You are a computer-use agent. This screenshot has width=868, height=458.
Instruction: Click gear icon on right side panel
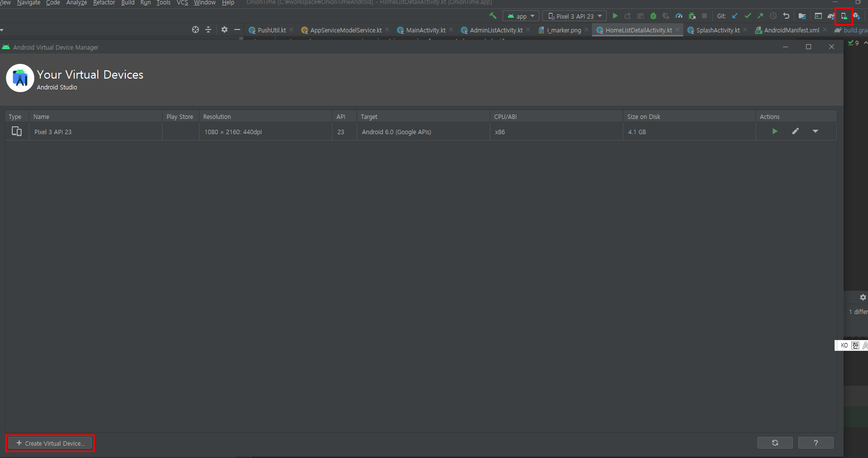tap(863, 297)
